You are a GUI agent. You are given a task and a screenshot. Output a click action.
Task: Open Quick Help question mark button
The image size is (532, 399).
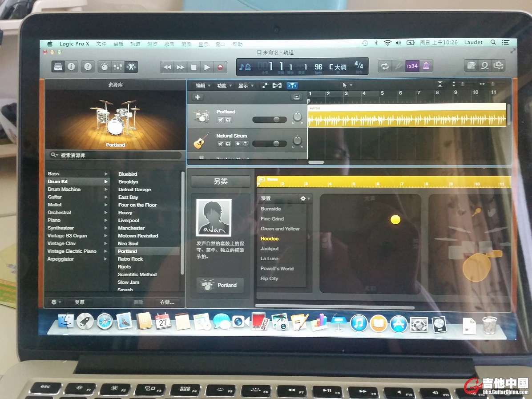(x=88, y=67)
